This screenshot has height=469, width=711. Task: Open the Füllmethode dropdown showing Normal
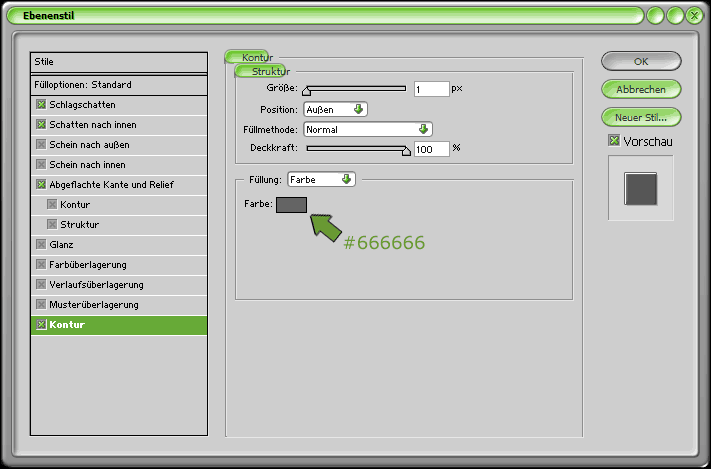pos(368,129)
